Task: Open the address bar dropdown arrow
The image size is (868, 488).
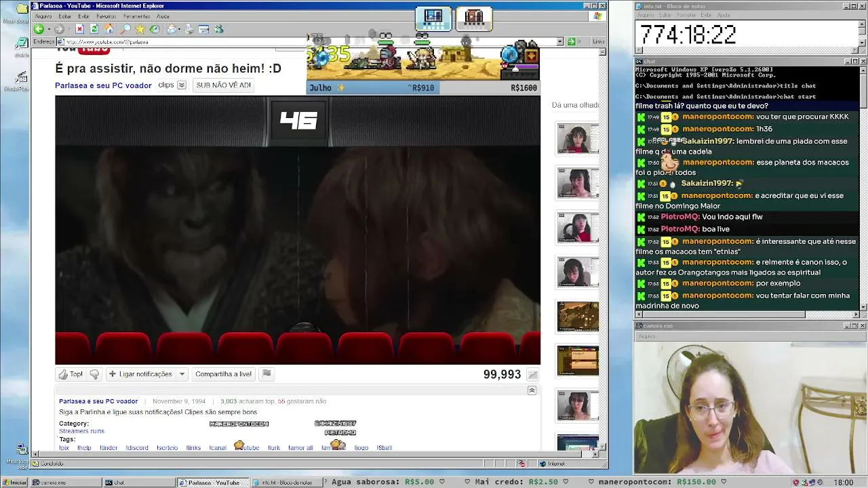Action: (560, 41)
